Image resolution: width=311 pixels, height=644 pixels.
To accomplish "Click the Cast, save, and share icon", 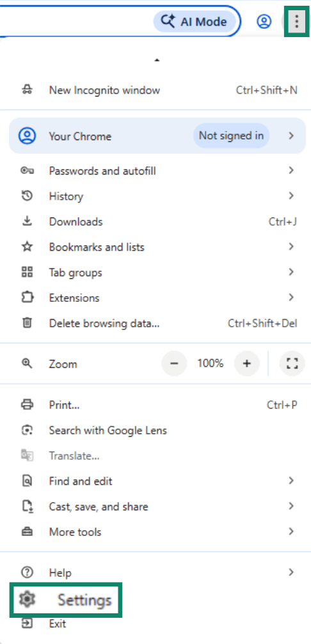I will [x=27, y=507].
